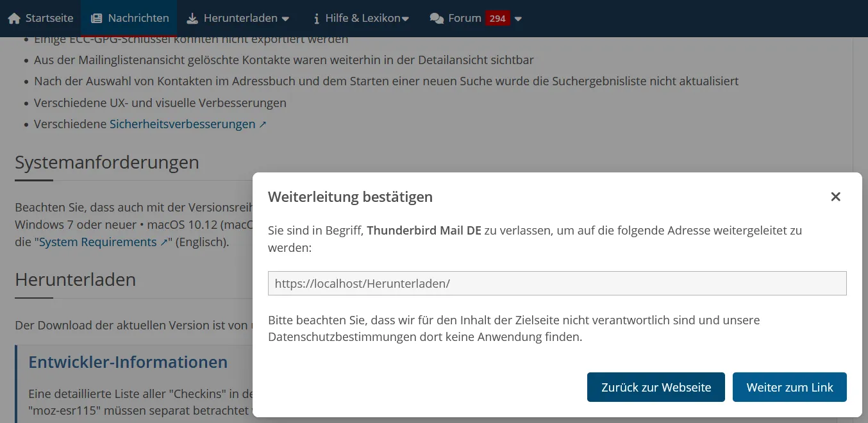868x423 pixels.
Task: Select the Hilfe & Lexikon menu text
Action: click(x=363, y=19)
